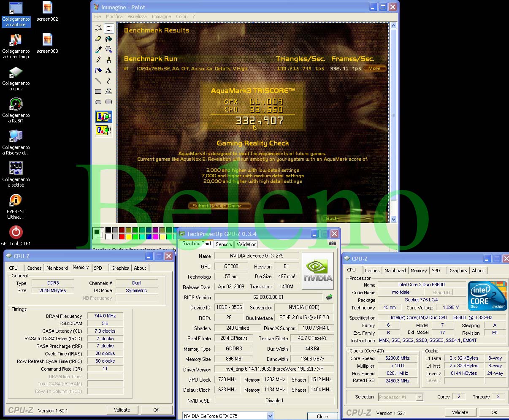Viewport: 509px width, 420px height.
Task: Activate the Magnifier tool in Paint
Action: [109, 49]
